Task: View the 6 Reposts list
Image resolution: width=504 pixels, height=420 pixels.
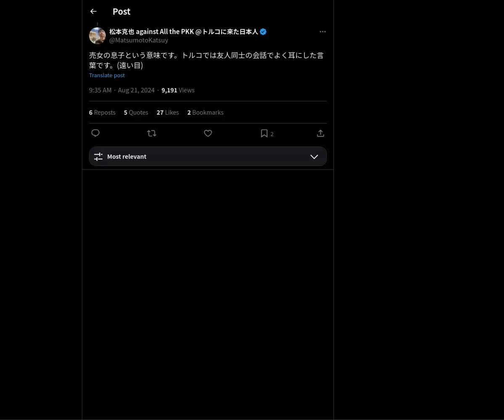Action: [102, 113]
